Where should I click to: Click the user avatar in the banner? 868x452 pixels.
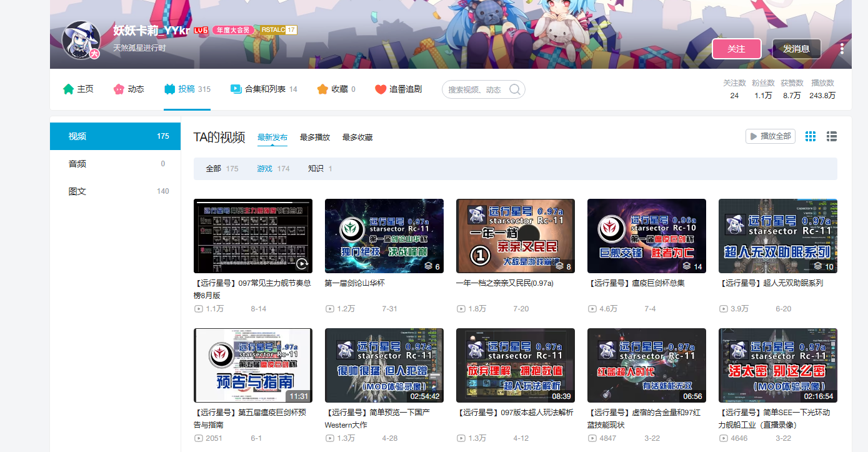point(81,41)
